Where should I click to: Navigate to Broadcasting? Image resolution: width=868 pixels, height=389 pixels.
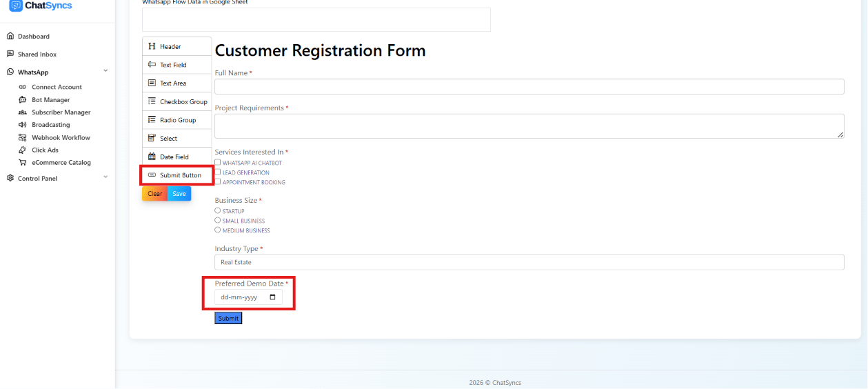coord(51,125)
